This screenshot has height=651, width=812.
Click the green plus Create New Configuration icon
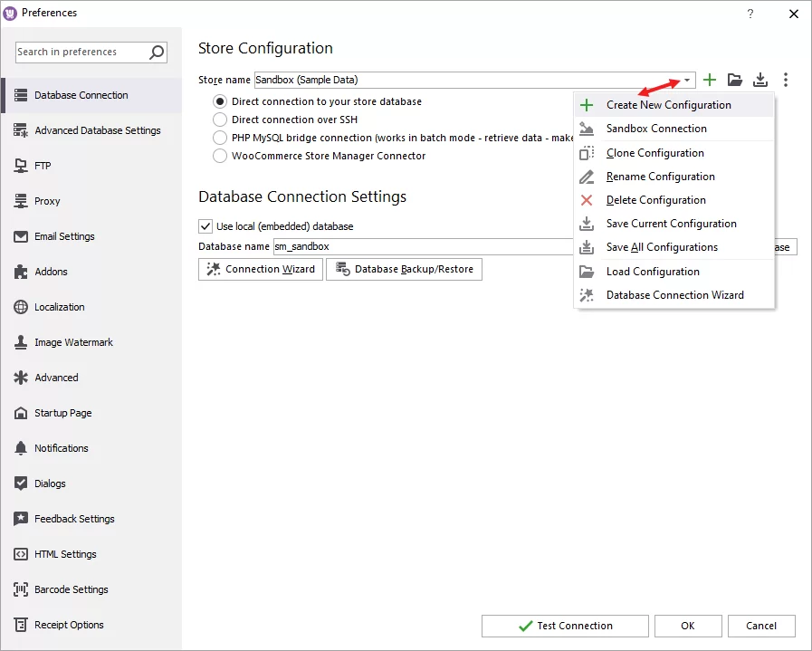pyautogui.click(x=710, y=80)
